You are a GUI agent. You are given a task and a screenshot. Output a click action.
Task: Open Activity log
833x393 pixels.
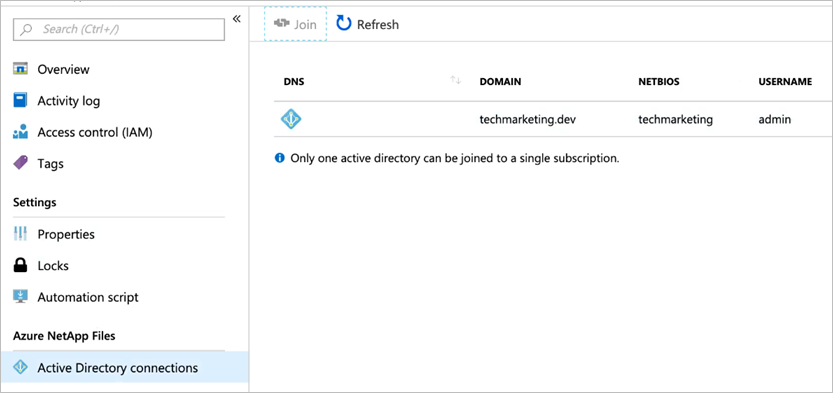coord(69,101)
